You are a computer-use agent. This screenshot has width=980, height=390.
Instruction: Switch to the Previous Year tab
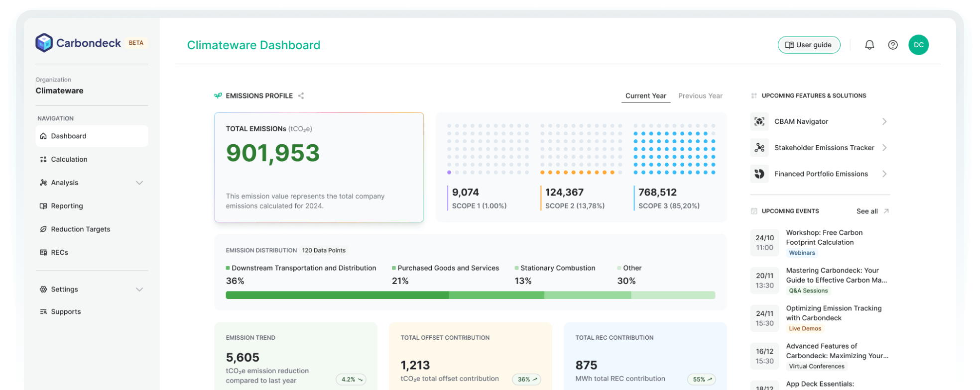pyautogui.click(x=700, y=96)
